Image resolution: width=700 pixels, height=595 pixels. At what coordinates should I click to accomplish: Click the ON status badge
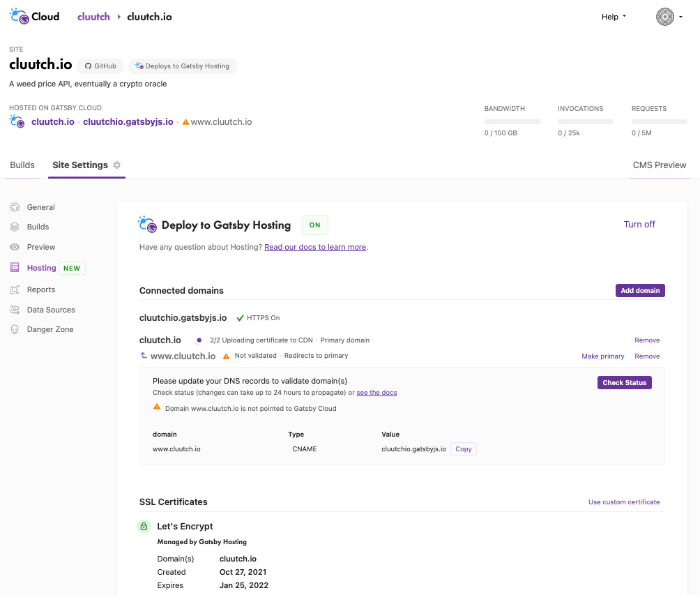coord(314,225)
